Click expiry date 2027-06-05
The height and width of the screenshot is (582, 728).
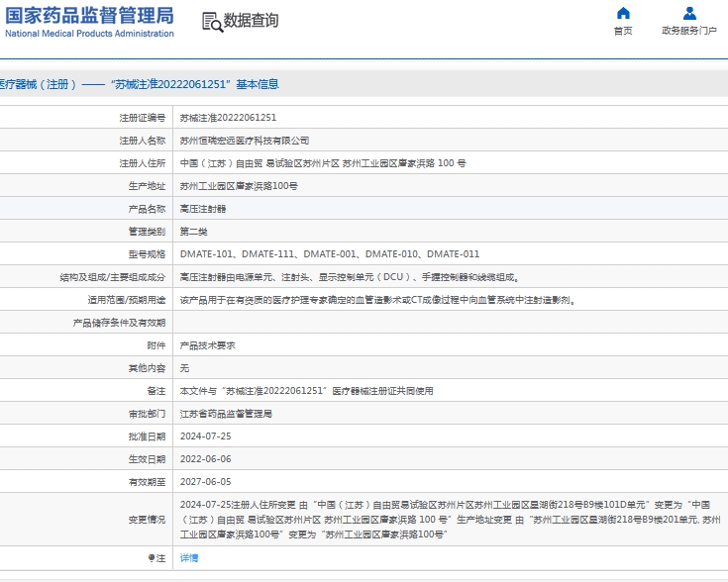tap(206, 482)
